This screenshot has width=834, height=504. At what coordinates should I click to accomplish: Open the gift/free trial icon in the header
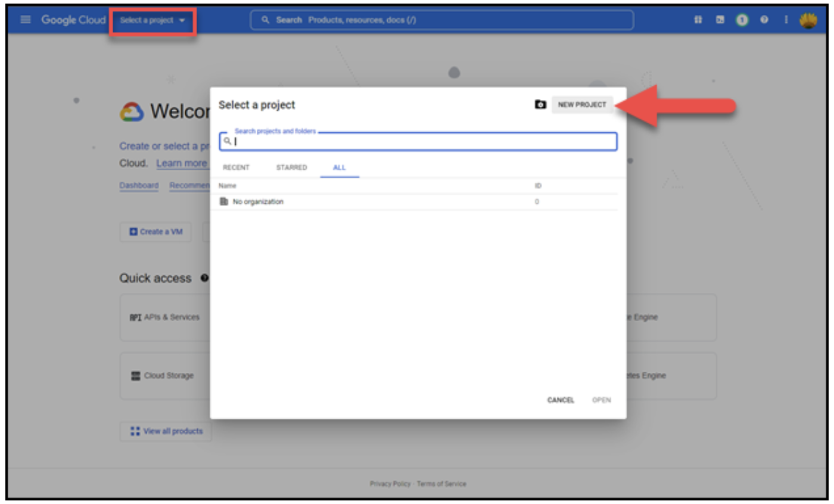point(698,20)
